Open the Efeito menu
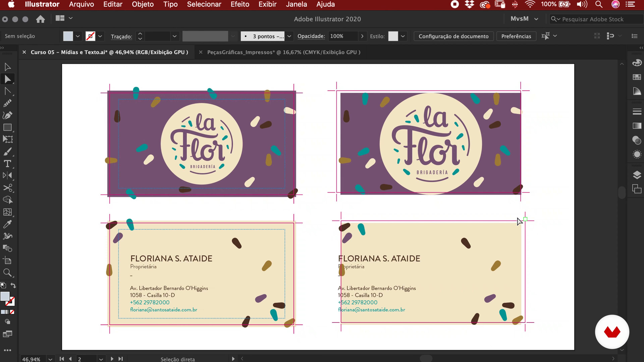Screen dimensions: 644x362 point(240,4)
